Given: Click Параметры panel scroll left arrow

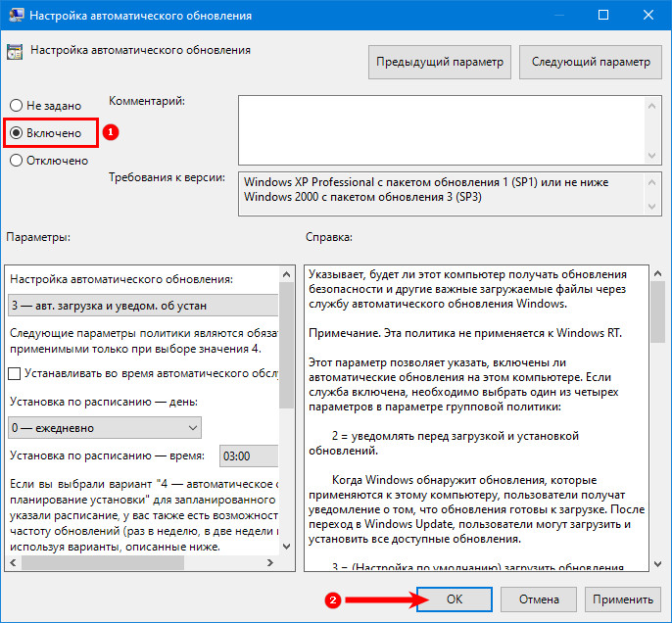Looking at the screenshot, I should pyautogui.click(x=13, y=562).
